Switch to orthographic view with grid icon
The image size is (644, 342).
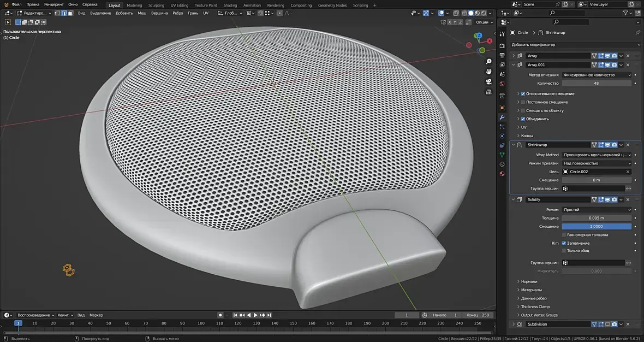[x=489, y=92]
